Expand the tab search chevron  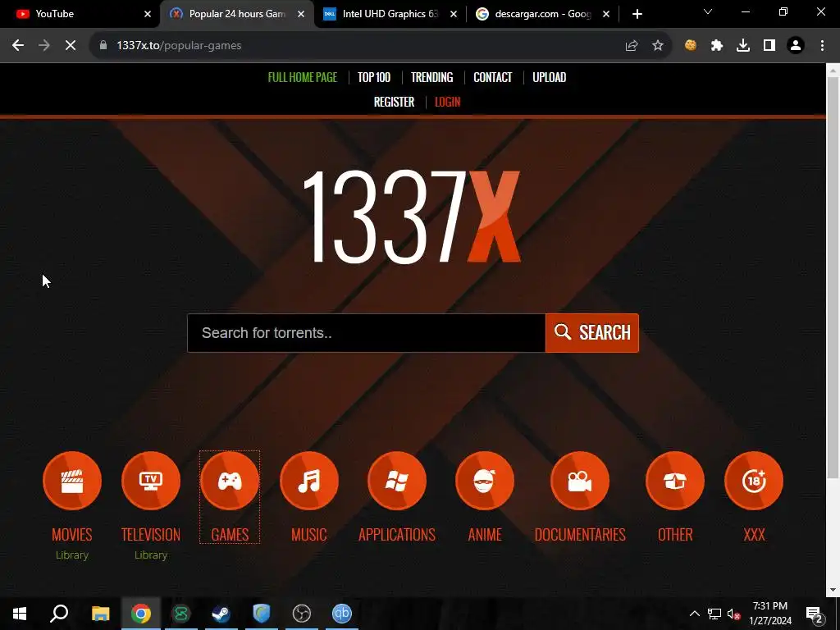coord(708,11)
